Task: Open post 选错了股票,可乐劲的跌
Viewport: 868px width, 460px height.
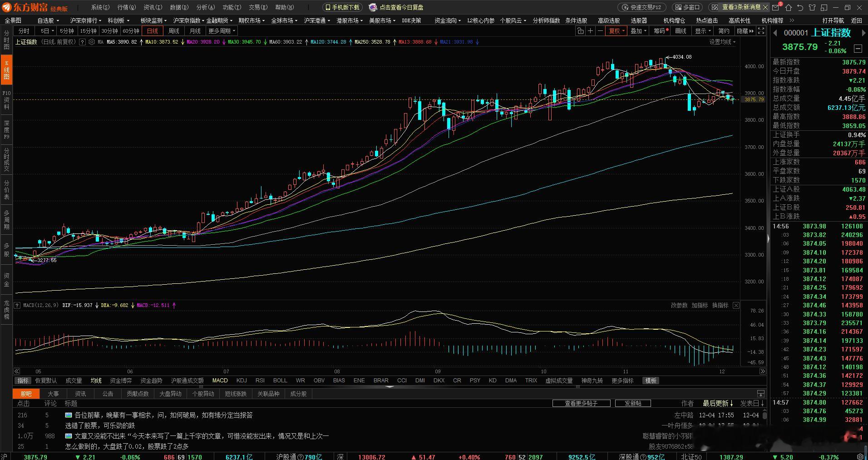Action: (100, 425)
